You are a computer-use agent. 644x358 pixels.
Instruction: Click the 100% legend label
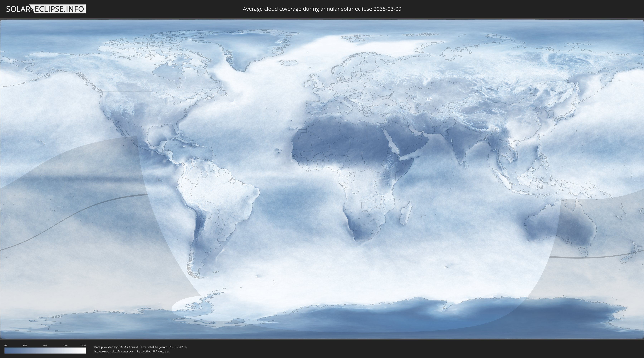(x=83, y=345)
